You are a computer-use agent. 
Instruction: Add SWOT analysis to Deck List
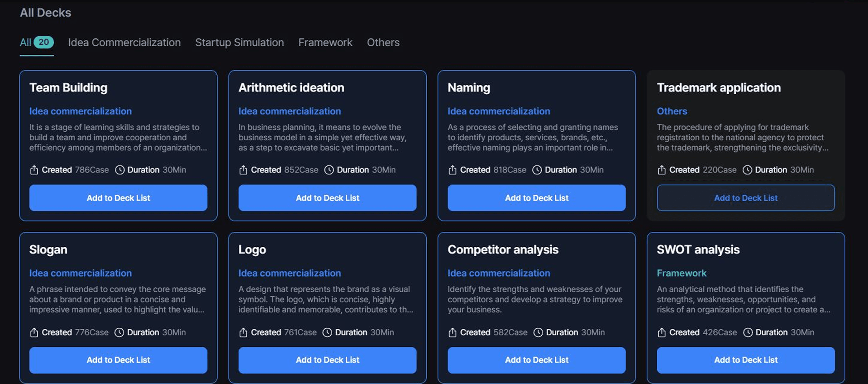point(745,360)
